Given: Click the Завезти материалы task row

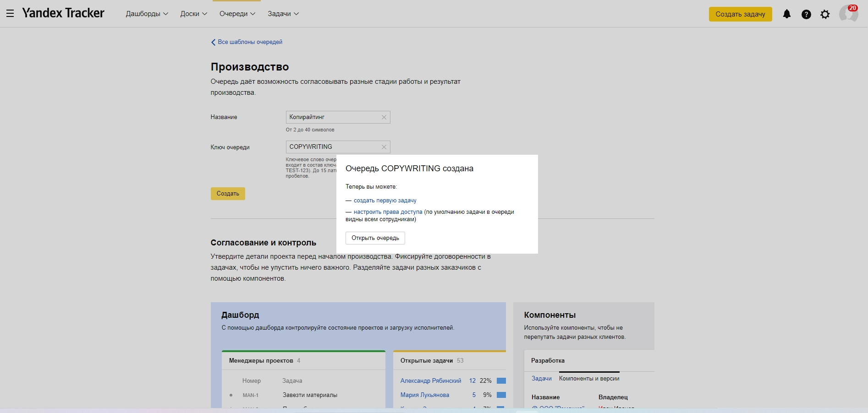Looking at the screenshot, I should [x=310, y=395].
